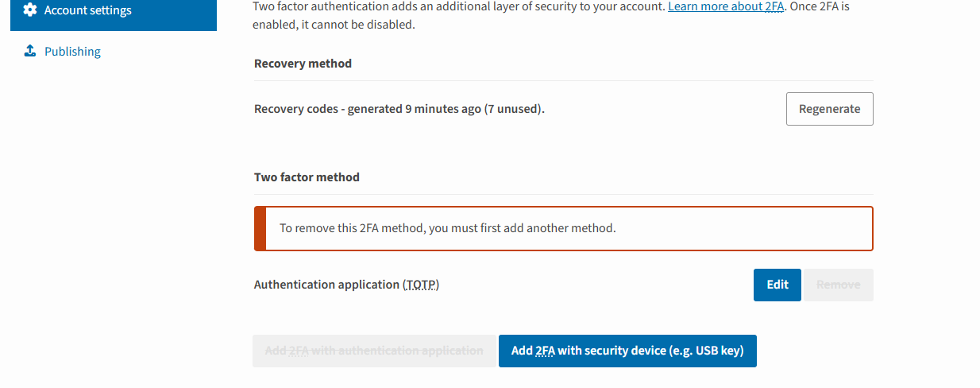Click the Two factor method heading

pos(307,177)
